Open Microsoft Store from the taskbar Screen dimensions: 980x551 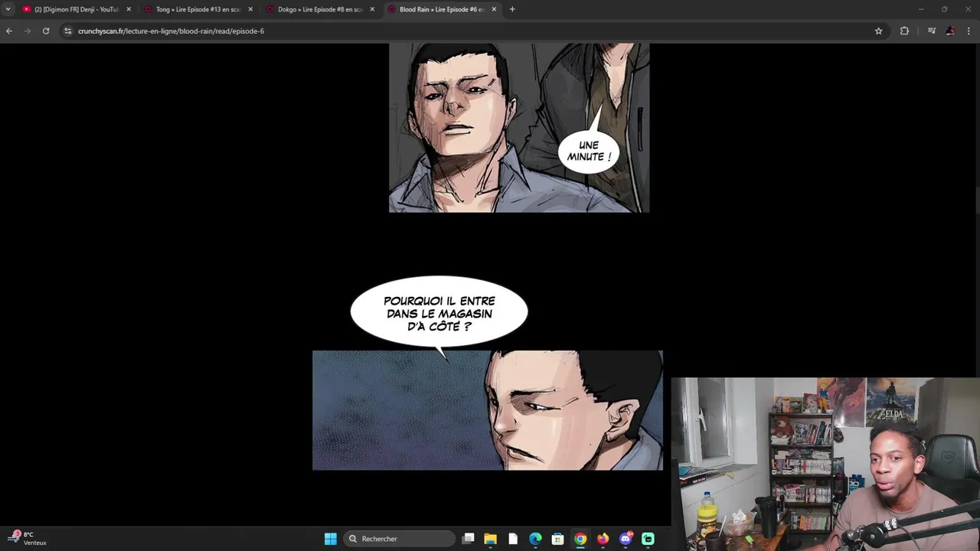click(558, 539)
